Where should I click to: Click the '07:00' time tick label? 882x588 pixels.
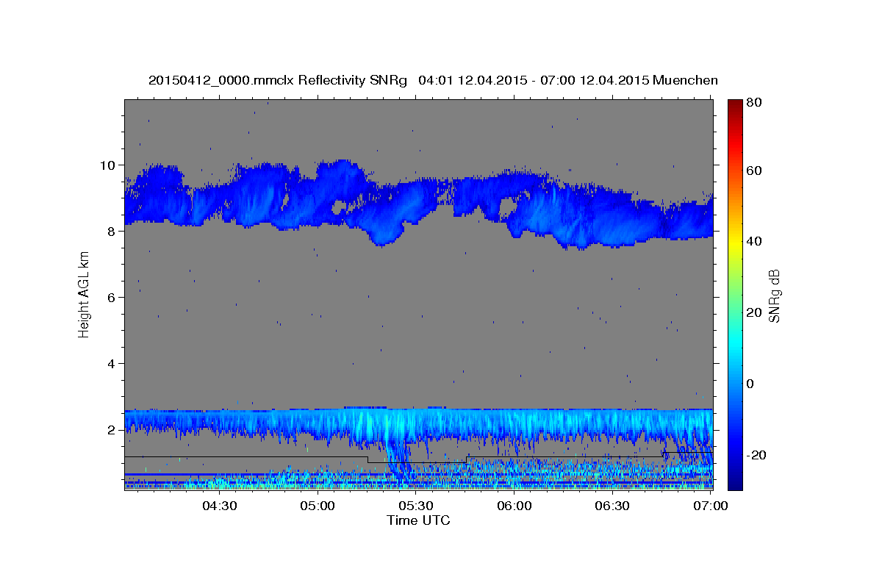pyautogui.click(x=711, y=505)
